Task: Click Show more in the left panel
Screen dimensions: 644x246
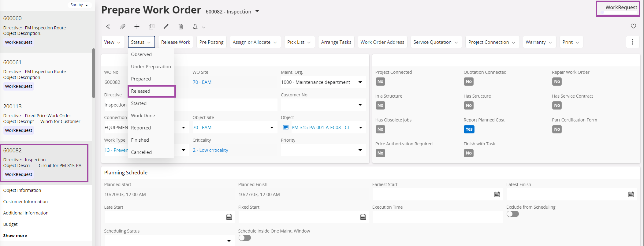Action: (15, 236)
